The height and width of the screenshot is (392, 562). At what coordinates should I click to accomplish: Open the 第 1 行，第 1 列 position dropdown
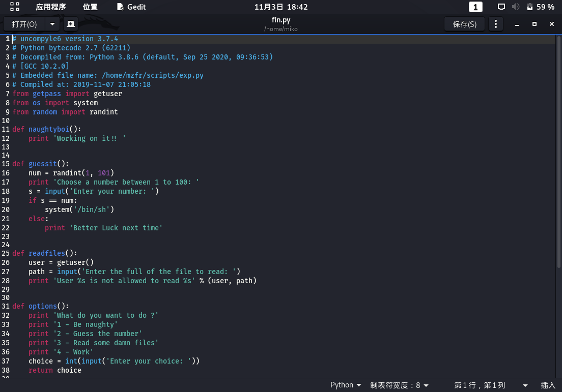click(491, 385)
